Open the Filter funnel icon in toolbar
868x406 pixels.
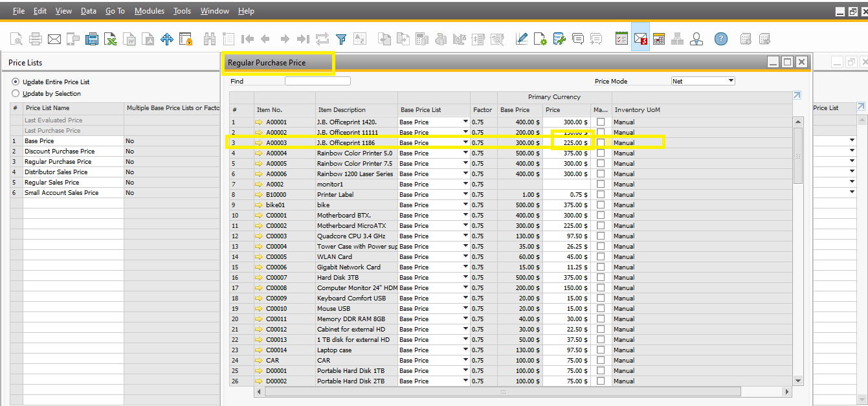pos(341,39)
